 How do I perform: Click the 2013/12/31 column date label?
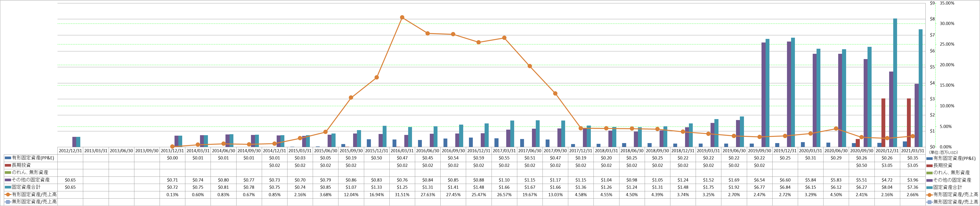[172, 151]
